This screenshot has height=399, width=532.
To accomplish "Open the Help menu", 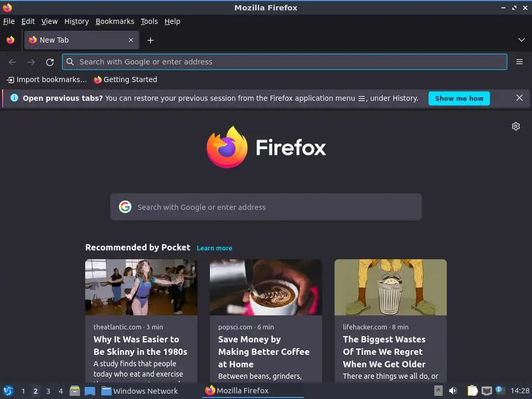I will pos(172,21).
